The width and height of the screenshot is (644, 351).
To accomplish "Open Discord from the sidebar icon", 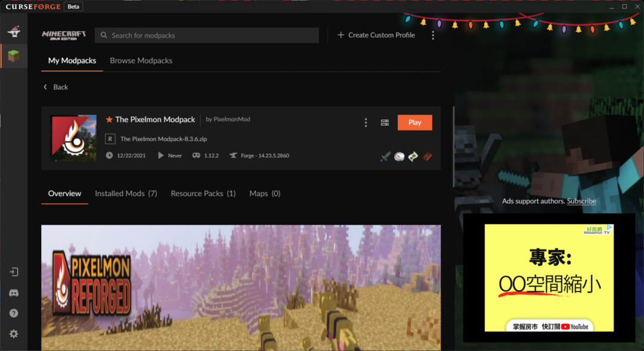I will coord(14,293).
